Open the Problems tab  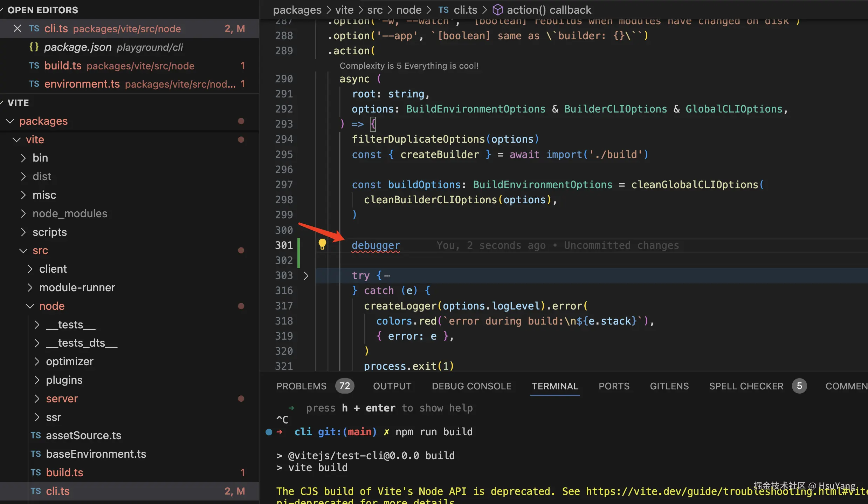coord(301,386)
